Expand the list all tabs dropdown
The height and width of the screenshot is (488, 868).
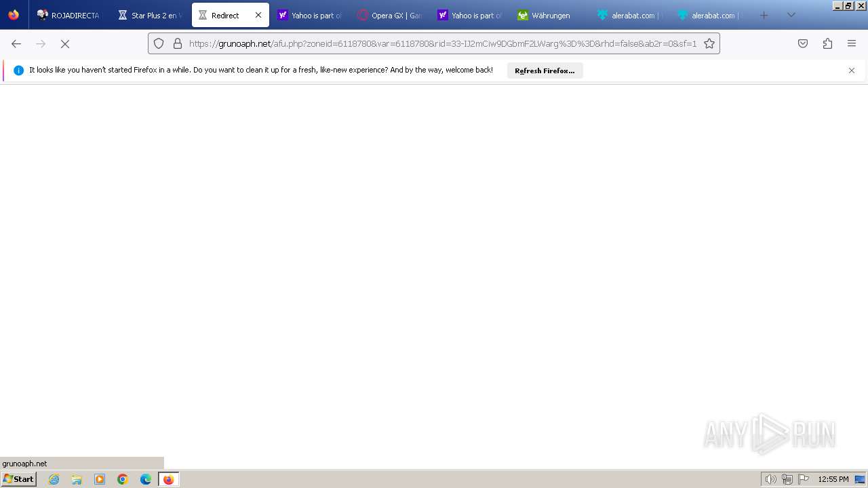[x=791, y=15]
